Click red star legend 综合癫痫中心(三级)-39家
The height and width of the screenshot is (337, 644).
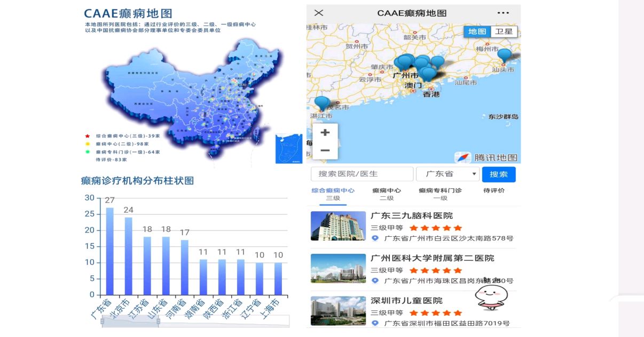tap(123, 136)
